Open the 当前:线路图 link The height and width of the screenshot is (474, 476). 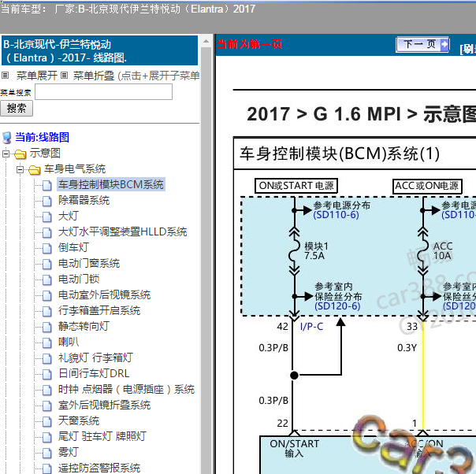point(43,137)
